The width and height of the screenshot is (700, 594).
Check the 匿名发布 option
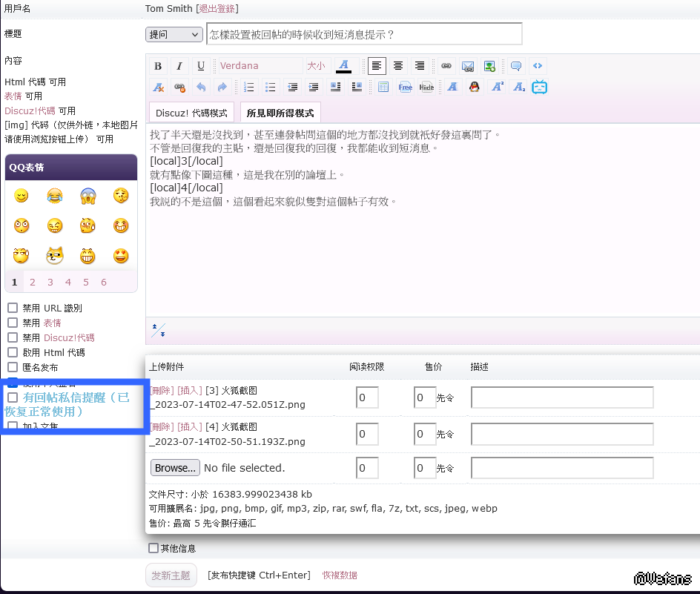(x=13, y=367)
